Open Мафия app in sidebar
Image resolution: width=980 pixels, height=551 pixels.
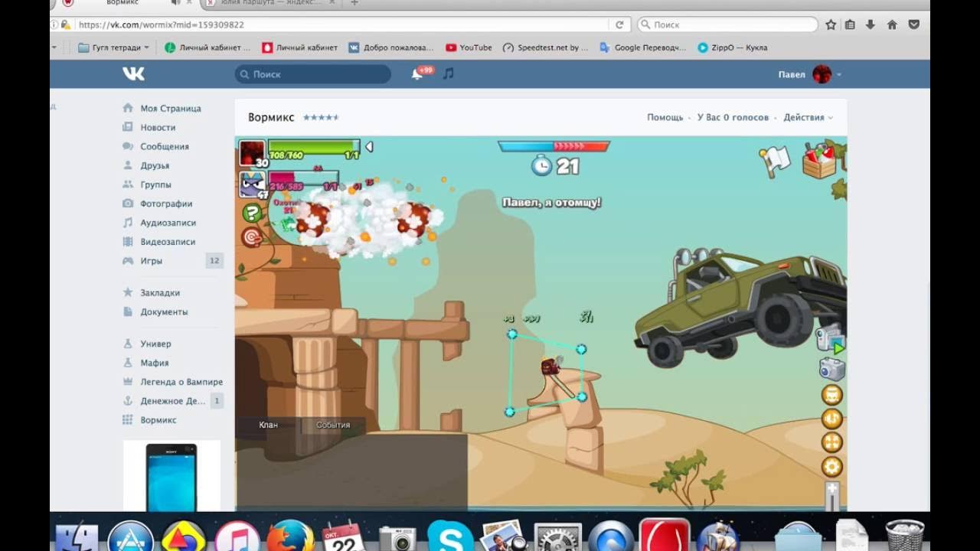click(154, 364)
